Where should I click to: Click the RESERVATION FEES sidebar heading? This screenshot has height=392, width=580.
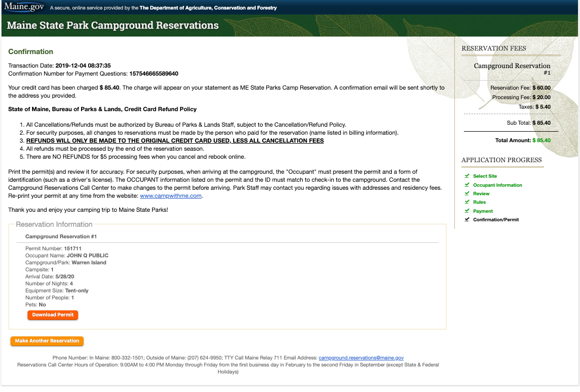tap(494, 49)
